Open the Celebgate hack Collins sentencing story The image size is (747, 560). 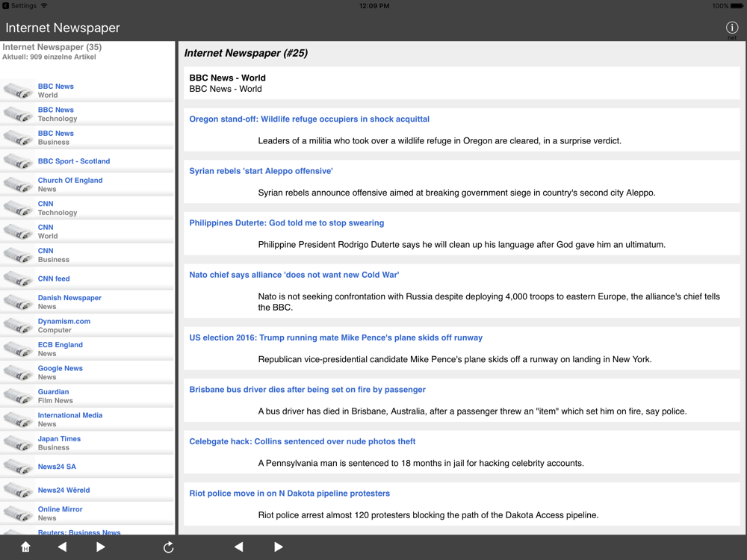pos(302,441)
